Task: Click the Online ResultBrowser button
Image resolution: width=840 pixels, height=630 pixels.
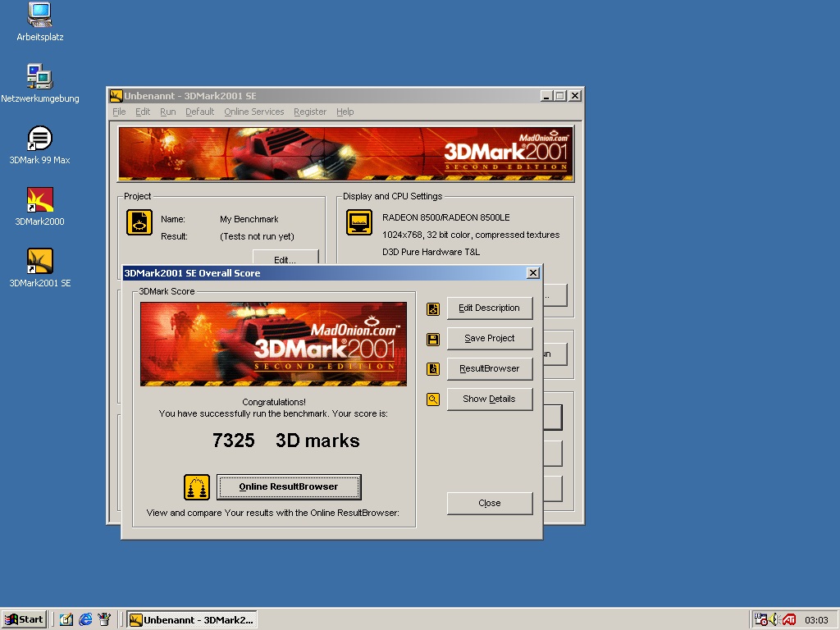Action: pyautogui.click(x=289, y=487)
